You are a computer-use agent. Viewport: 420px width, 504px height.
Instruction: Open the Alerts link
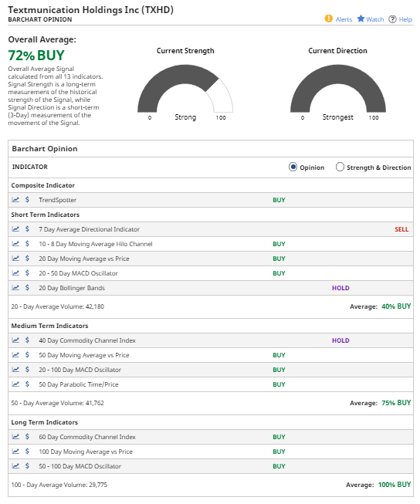tap(344, 19)
